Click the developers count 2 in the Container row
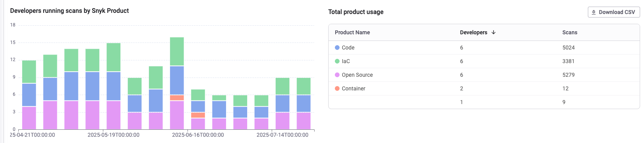 click(462, 88)
